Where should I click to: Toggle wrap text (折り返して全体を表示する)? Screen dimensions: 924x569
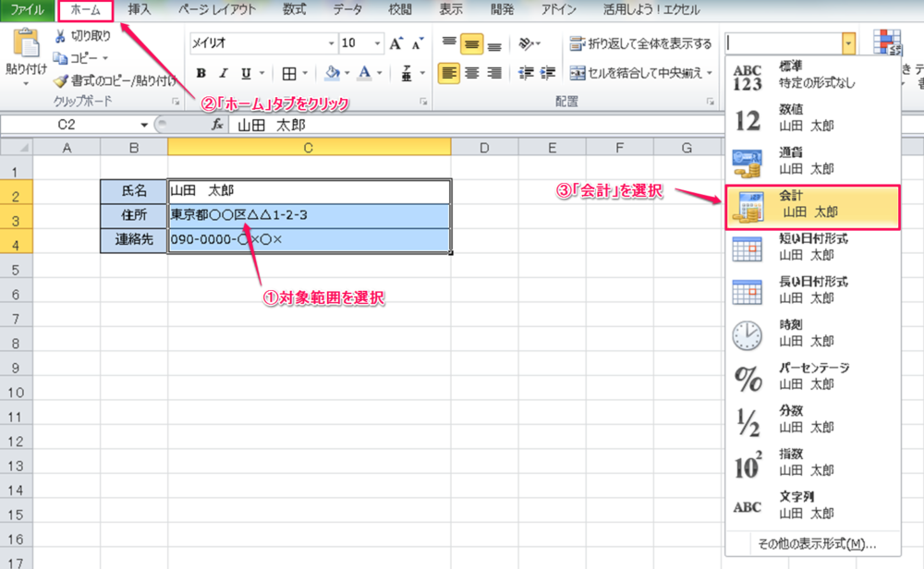click(x=640, y=43)
